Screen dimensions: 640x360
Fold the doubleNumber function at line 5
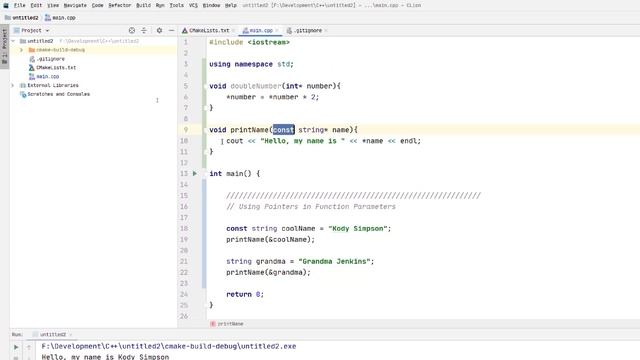click(x=205, y=86)
